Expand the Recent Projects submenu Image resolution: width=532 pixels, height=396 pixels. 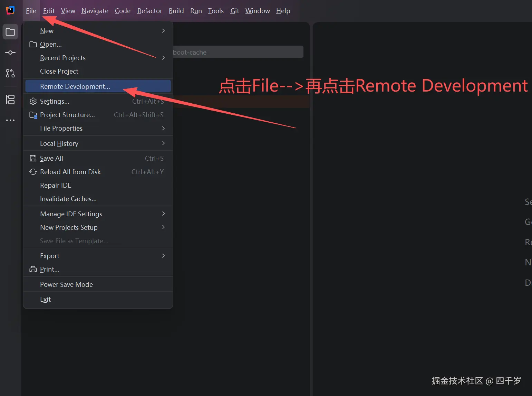[x=62, y=58]
